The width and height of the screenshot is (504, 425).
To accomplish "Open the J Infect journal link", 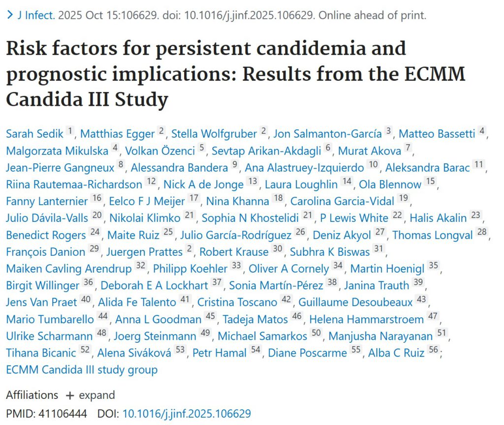I will click(x=36, y=15).
